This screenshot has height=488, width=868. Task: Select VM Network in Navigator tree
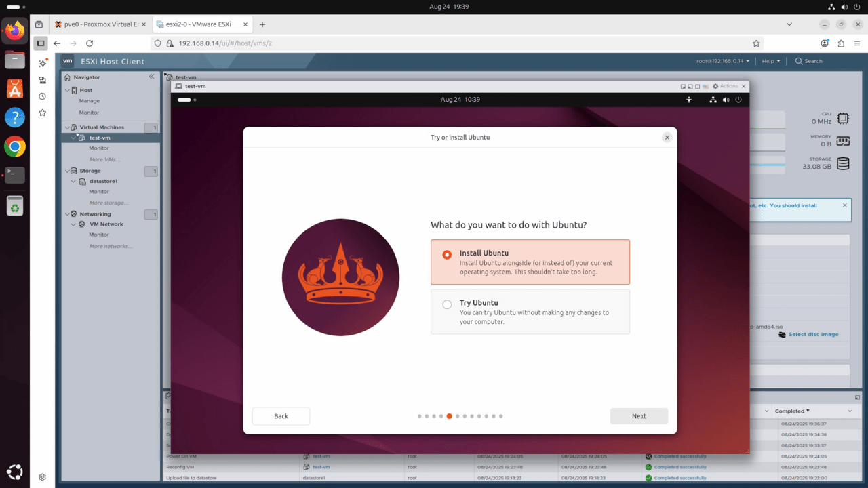106,224
